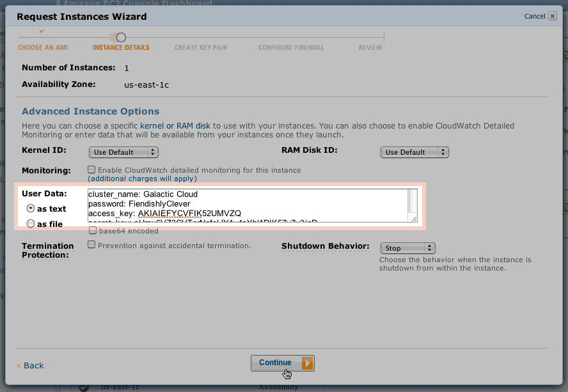
Task: Open the RAM Disk ID dropdown
Action: [414, 152]
